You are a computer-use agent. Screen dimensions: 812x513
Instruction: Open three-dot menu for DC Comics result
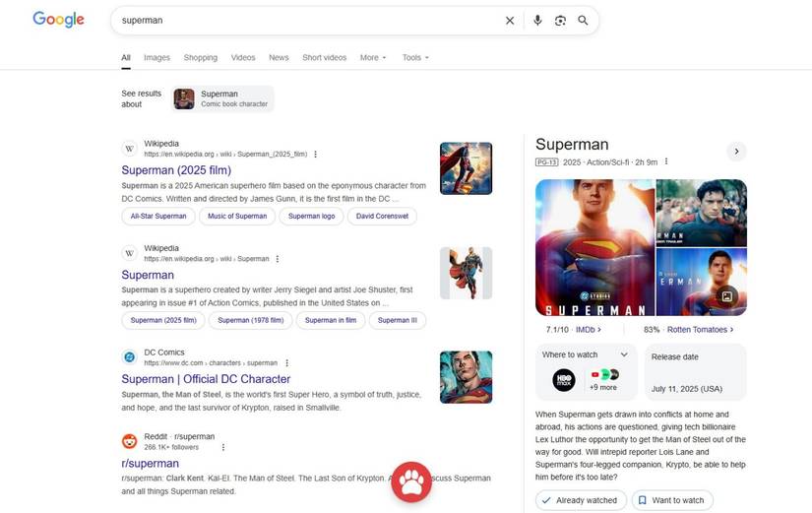point(286,362)
